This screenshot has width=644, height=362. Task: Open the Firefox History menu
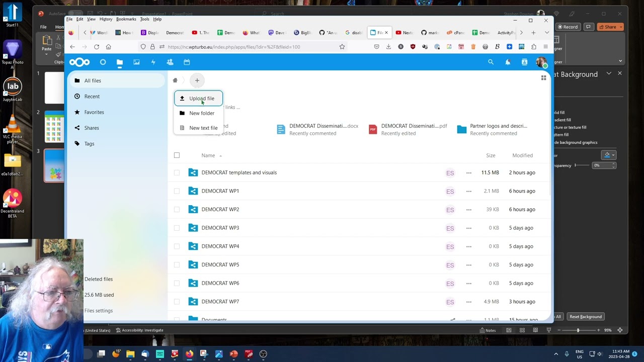coord(106,19)
